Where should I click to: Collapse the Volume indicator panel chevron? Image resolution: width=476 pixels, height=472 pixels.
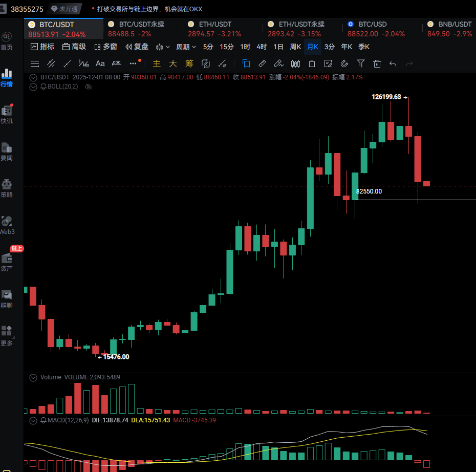pos(34,377)
